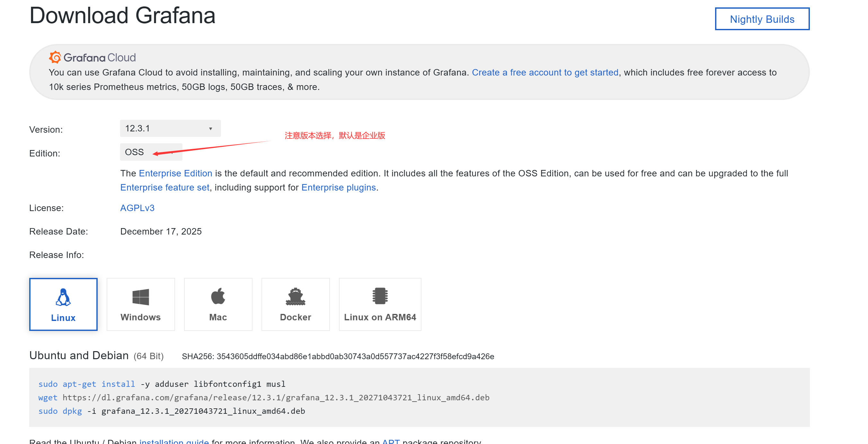Follow the Enterprise Edition link
The image size is (868, 444).
coord(175,173)
